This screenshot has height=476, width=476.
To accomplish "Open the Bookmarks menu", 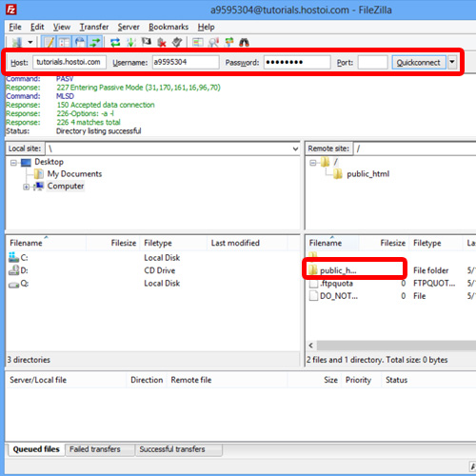I will pyautogui.click(x=169, y=27).
